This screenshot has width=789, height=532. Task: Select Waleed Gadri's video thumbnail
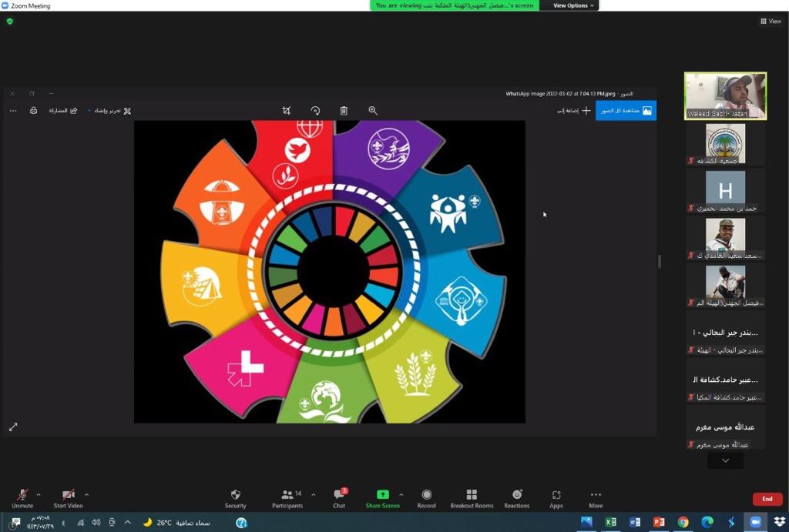[725, 95]
